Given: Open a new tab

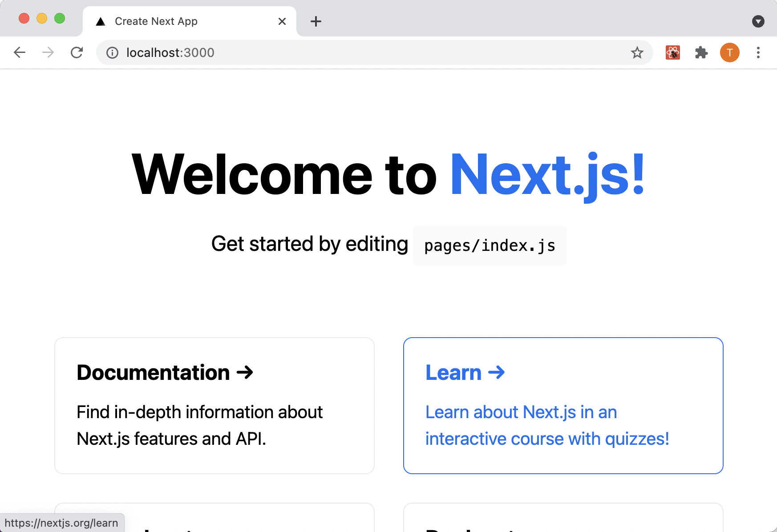Looking at the screenshot, I should pyautogui.click(x=316, y=21).
